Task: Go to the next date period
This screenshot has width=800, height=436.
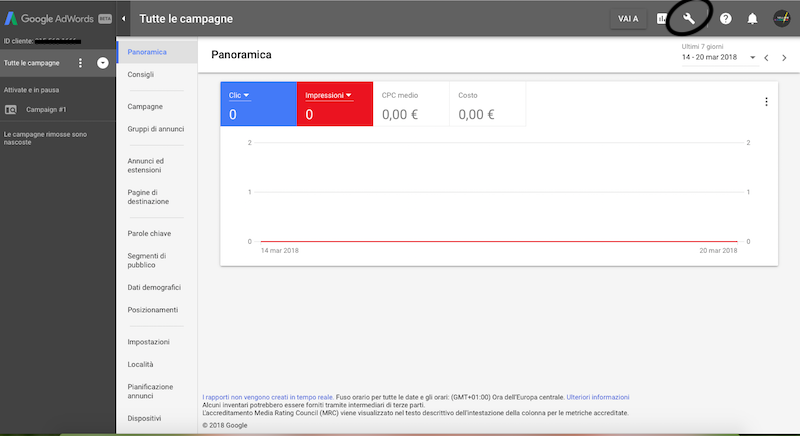Action: [x=785, y=58]
